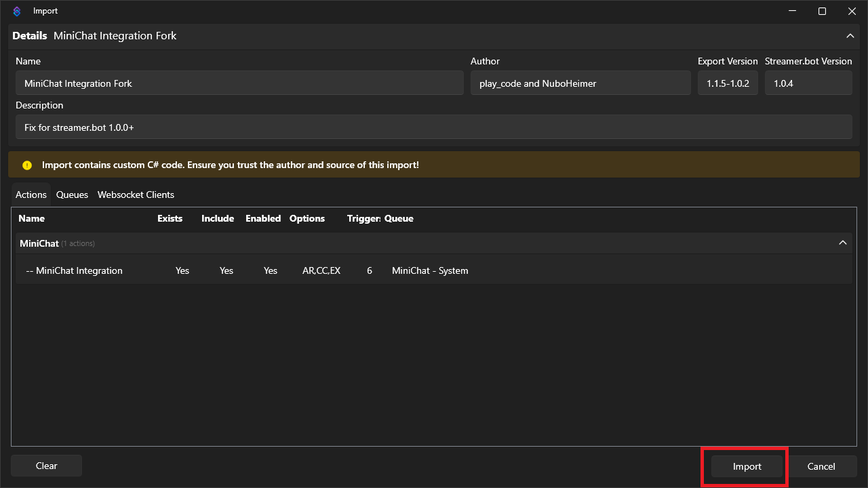Click the MiniChat - System queue cell

pos(430,270)
